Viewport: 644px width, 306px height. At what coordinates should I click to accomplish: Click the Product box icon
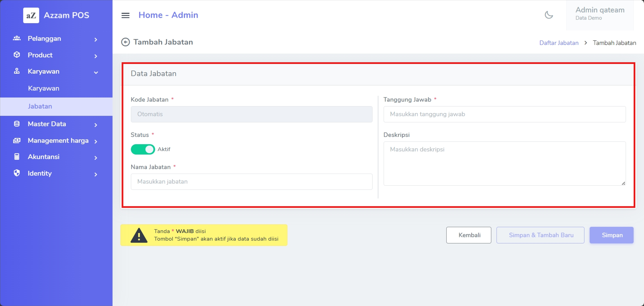click(x=17, y=55)
